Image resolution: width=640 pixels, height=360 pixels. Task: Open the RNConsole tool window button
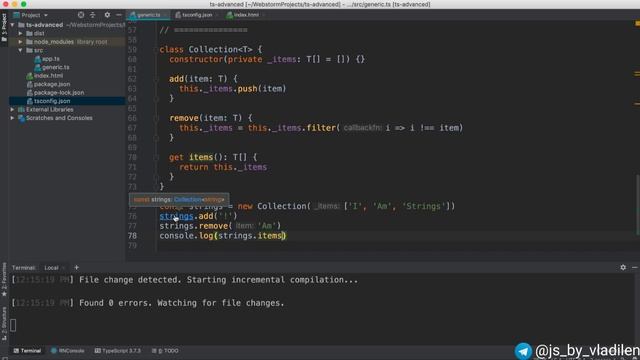point(68,351)
